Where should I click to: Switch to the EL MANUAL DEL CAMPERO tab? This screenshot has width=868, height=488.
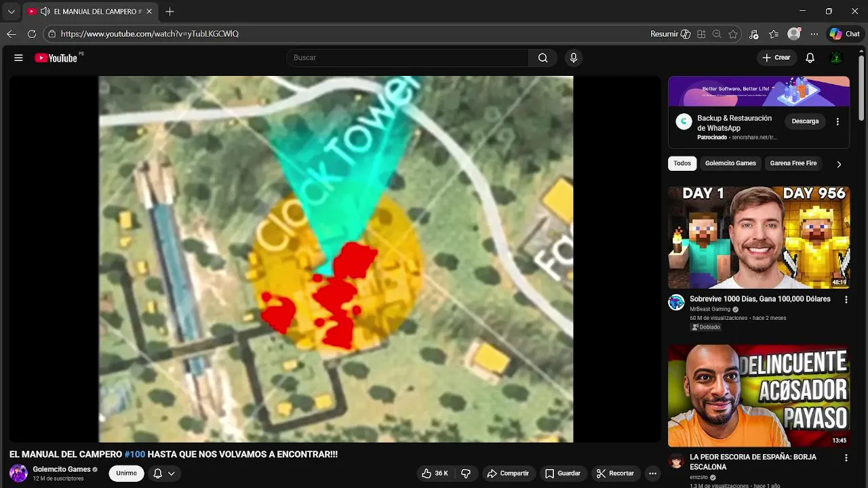click(x=89, y=12)
